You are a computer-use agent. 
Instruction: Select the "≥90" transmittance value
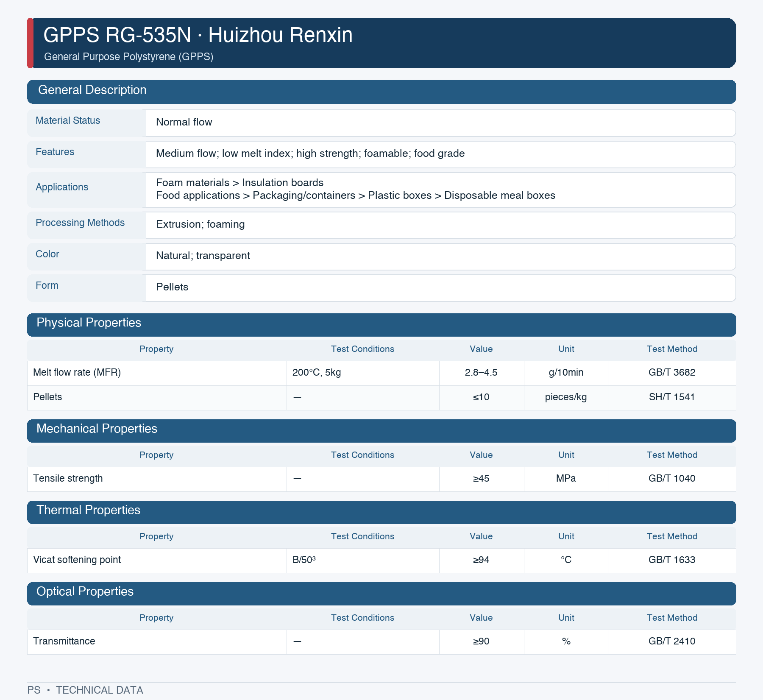(481, 641)
